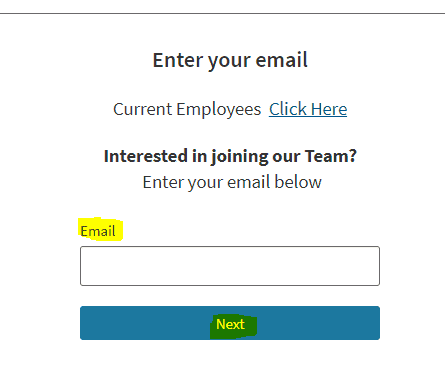The height and width of the screenshot is (368, 445).
Task: Proceed to next step via Next
Action: point(230,323)
